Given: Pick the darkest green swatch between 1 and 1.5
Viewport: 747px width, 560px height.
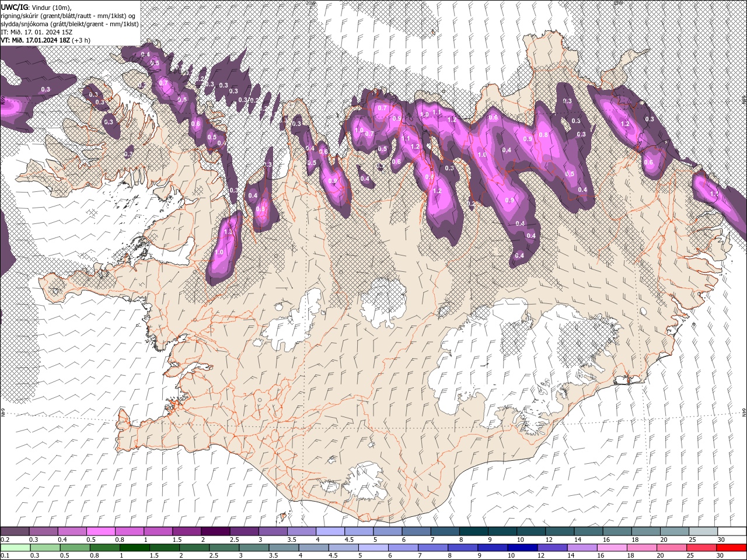Looking at the screenshot, I should click(x=135, y=547).
